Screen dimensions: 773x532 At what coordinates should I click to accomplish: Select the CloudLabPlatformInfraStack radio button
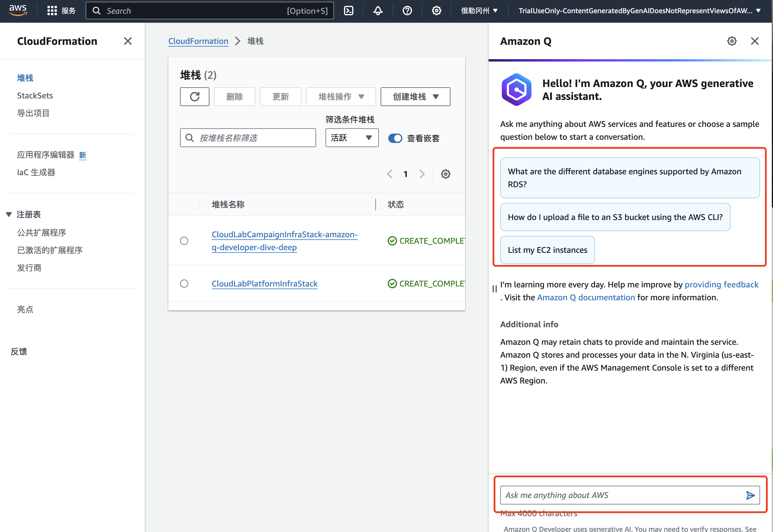point(184,284)
